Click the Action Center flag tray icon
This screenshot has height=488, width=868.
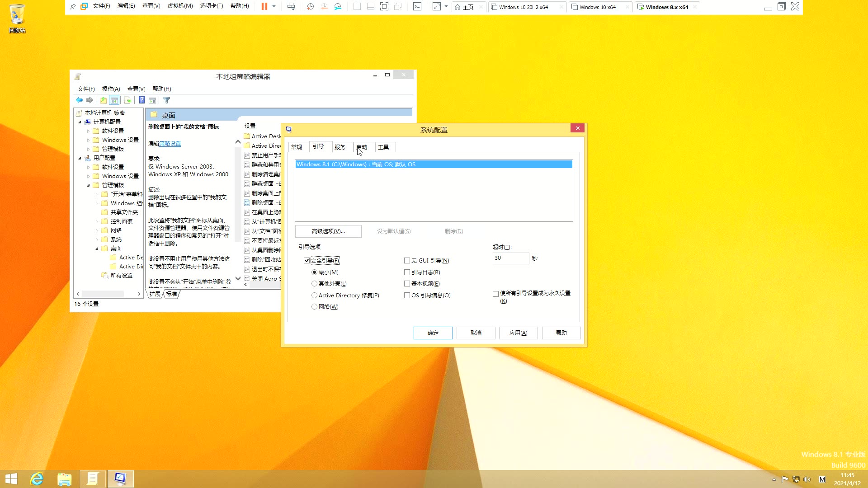[x=785, y=479]
